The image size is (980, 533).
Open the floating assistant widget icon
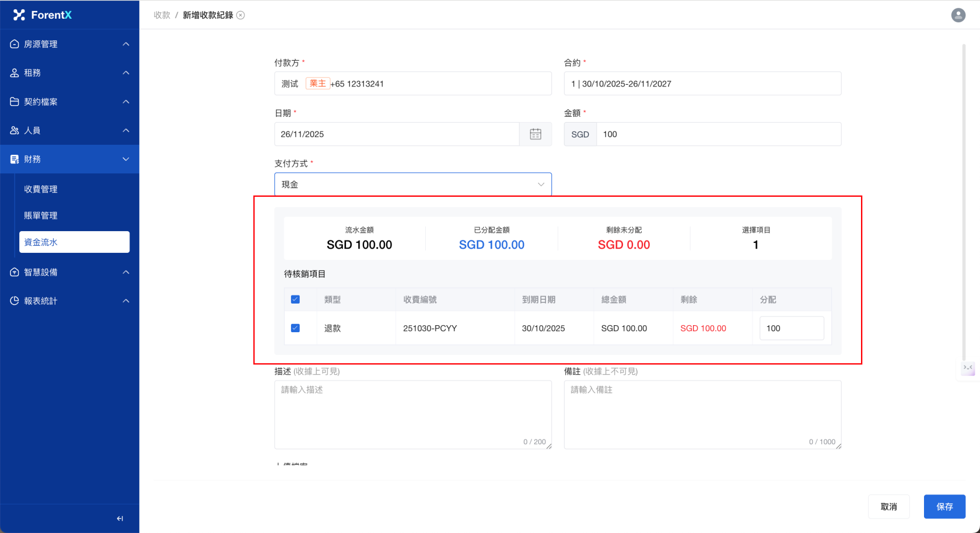pos(968,368)
